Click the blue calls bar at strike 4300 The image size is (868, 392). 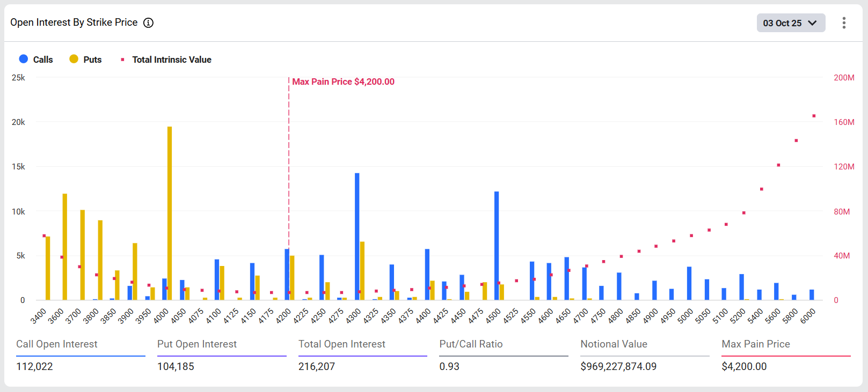coord(357,236)
